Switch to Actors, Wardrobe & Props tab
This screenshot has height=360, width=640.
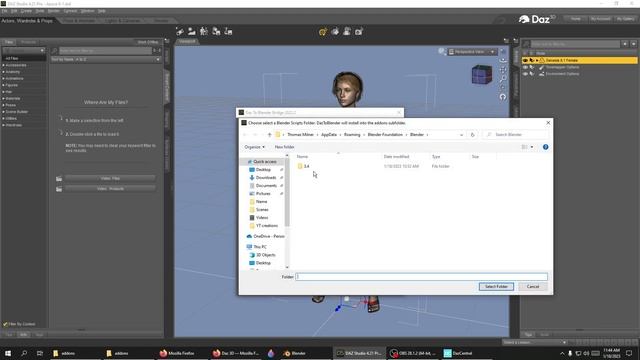coord(27,20)
